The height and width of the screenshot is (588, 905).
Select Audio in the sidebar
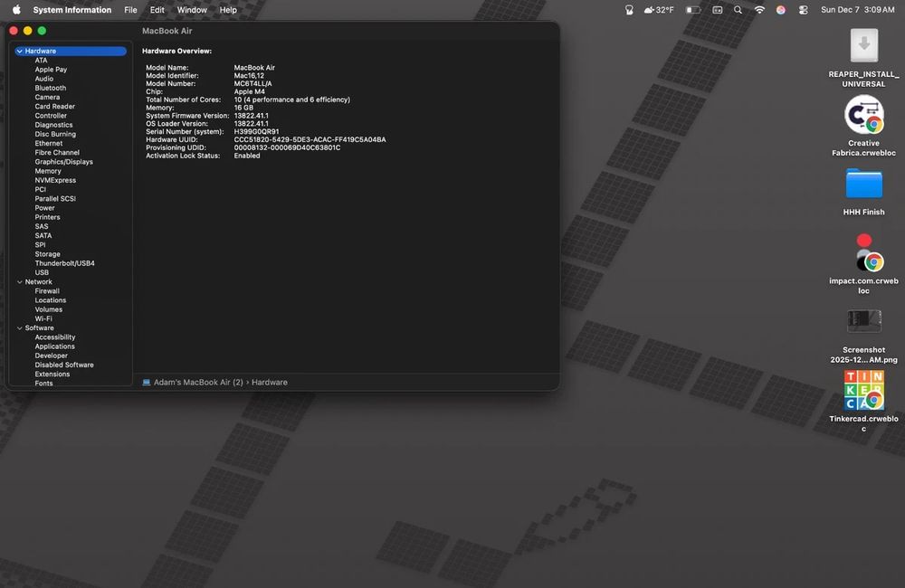[x=43, y=79]
